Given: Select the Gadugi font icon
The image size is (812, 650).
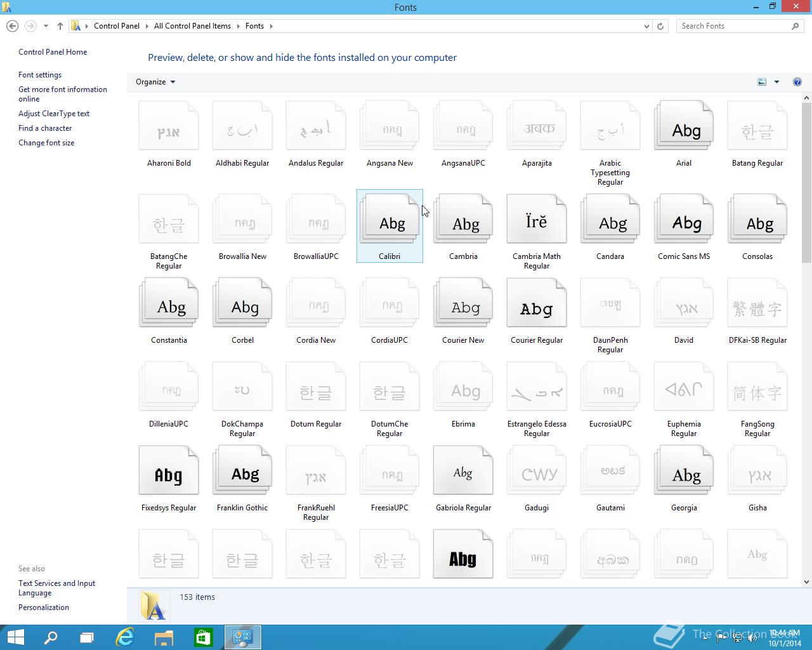Looking at the screenshot, I should 537,471.
